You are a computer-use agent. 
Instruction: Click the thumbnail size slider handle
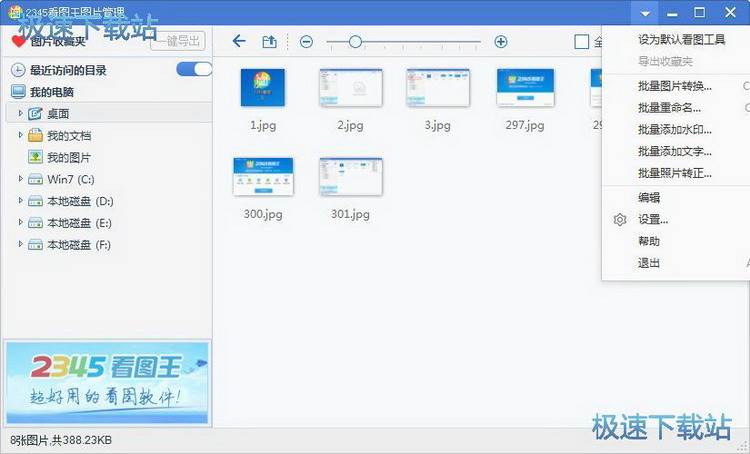click(355, 42)
